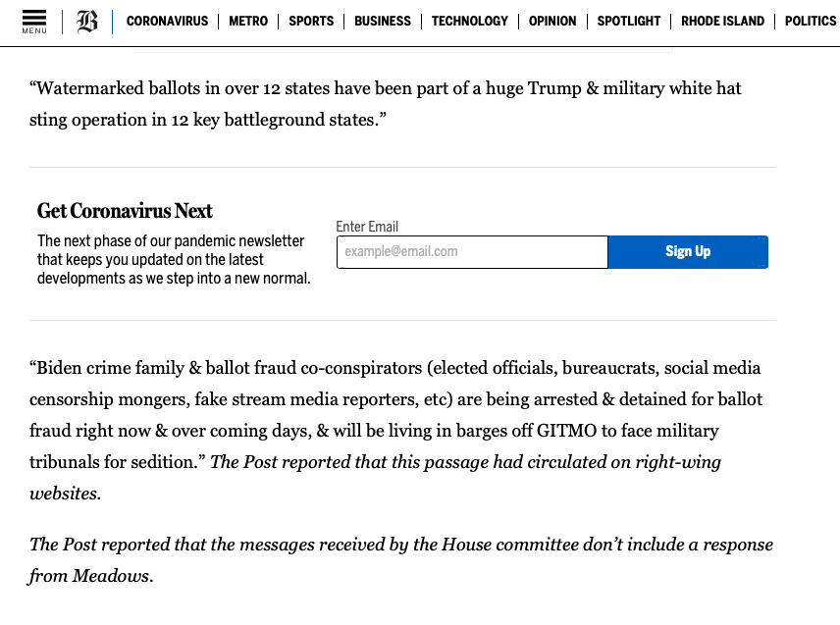
Task: Click the Enter Email input field
Action: click(x=473, y=252)
